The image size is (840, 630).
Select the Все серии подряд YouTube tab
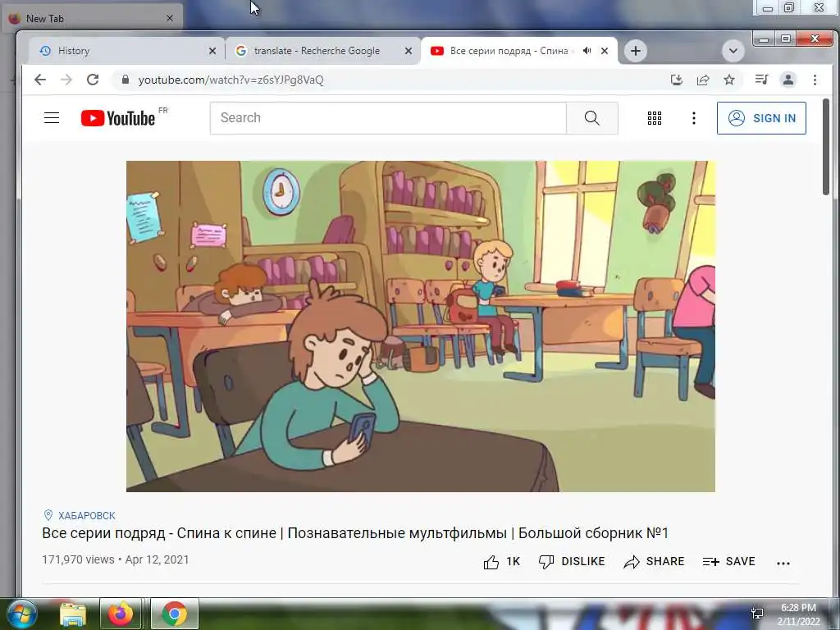(507, 51)
